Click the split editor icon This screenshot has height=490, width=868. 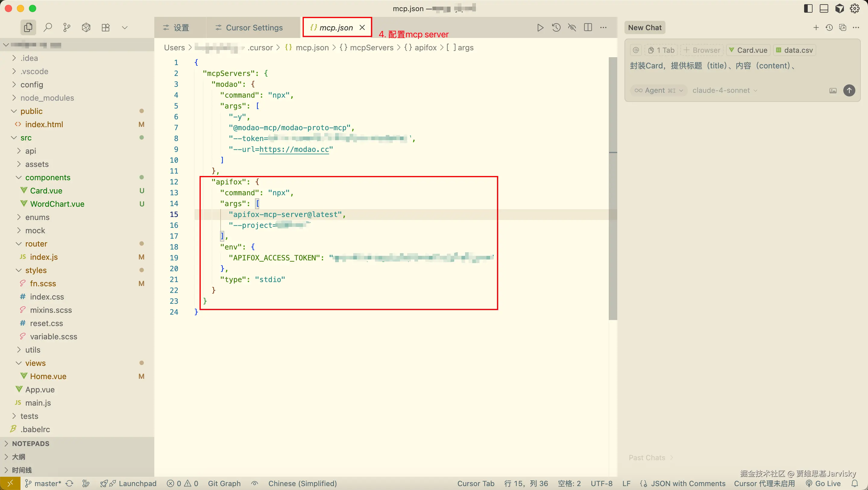pyautogui.click(x=588, y=27)
